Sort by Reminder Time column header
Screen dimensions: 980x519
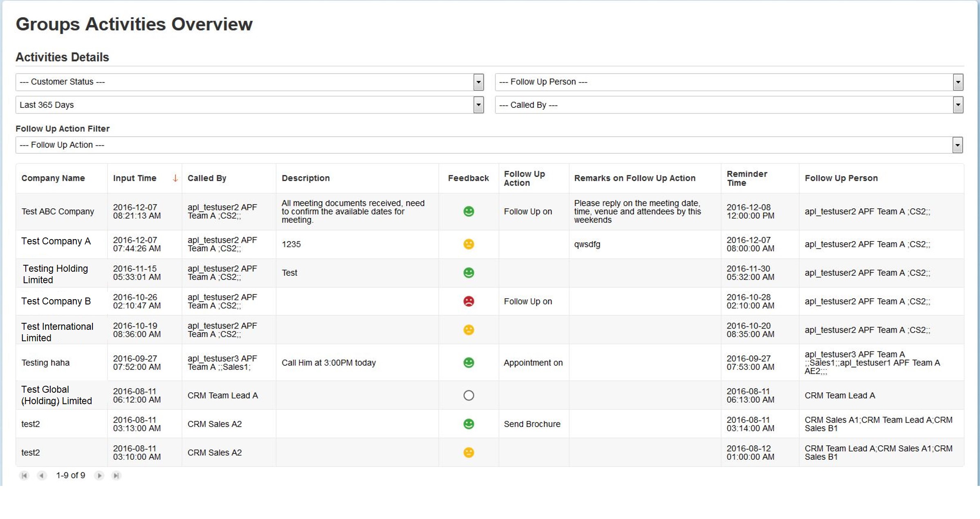click(x=747, y=179)
